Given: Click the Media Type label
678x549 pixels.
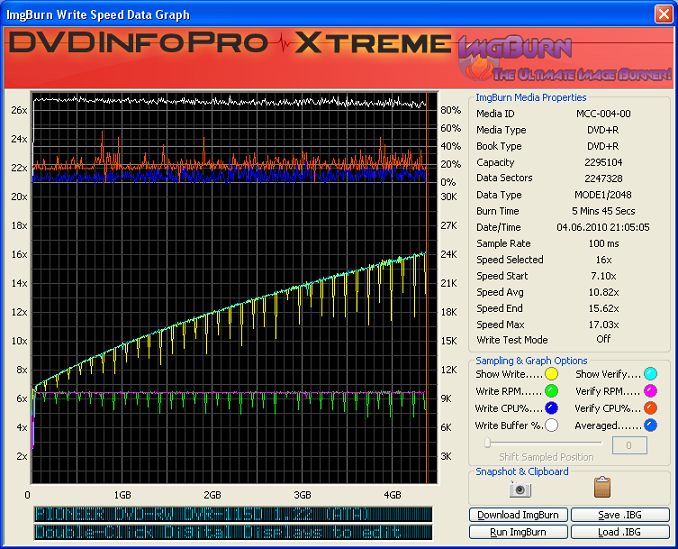Looking at the screenshot, I should pyautogui.click(x=501, y=130).
